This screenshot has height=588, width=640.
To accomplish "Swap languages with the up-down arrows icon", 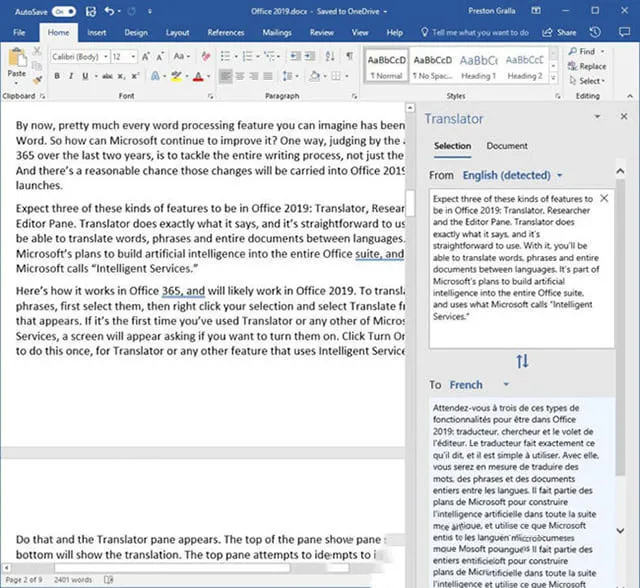I will point(522,361).
